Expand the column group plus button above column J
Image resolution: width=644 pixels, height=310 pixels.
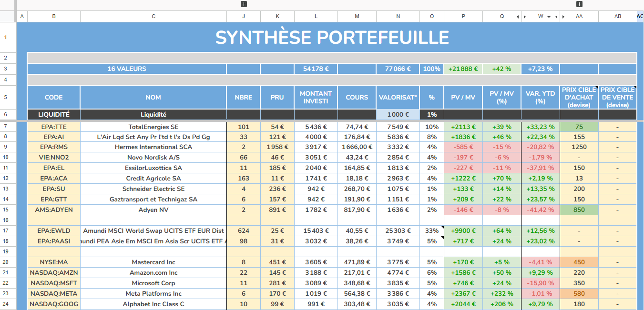coord(244,4)
